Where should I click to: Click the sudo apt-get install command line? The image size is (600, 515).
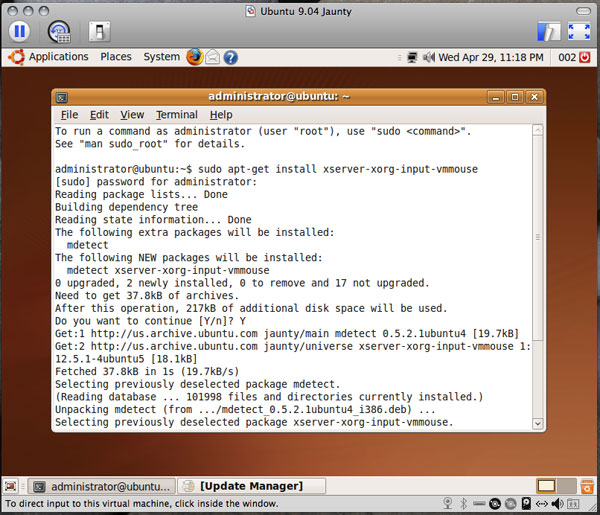266,169
